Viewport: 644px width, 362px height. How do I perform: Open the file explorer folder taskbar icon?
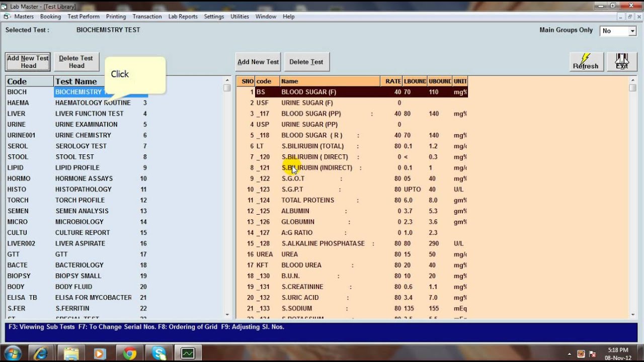(x=71, y=353)
